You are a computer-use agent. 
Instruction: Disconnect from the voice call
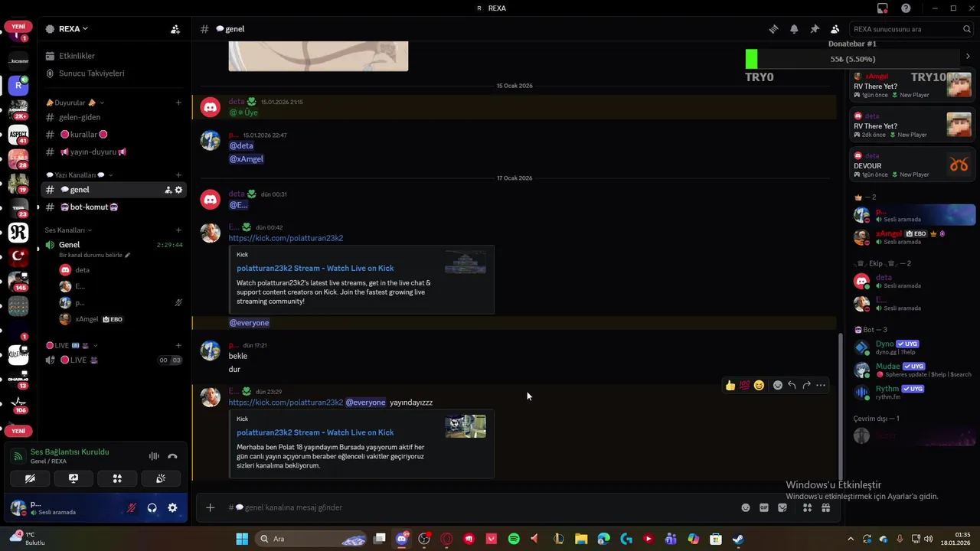pyautogui.click(x=173, y=456)
